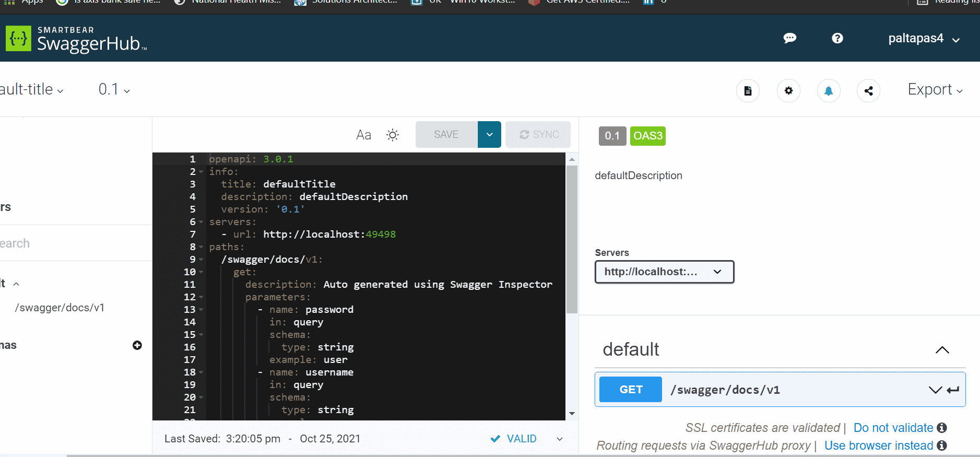980x457 pixels.
Task: Click the defaultDescription text in preview
Action: click(x=639, y=175)
